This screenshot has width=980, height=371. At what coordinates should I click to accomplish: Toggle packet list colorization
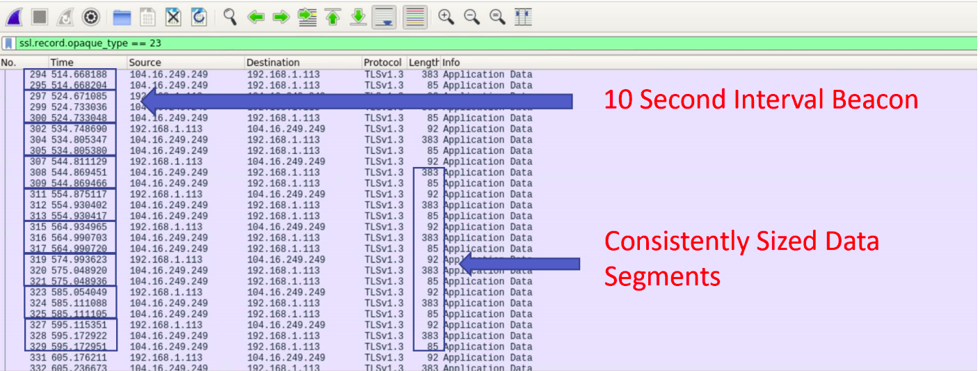[x=415, y=17]
